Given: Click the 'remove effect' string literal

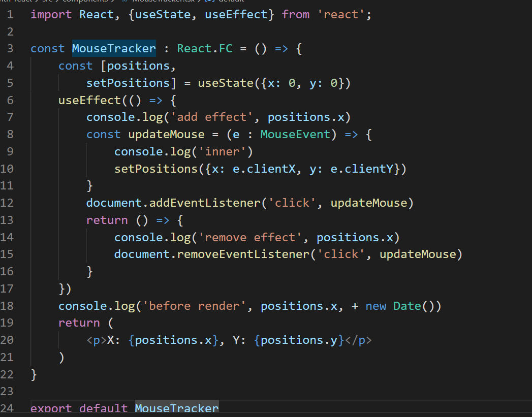Looking at the screenshot, I should tap(250, 237).
